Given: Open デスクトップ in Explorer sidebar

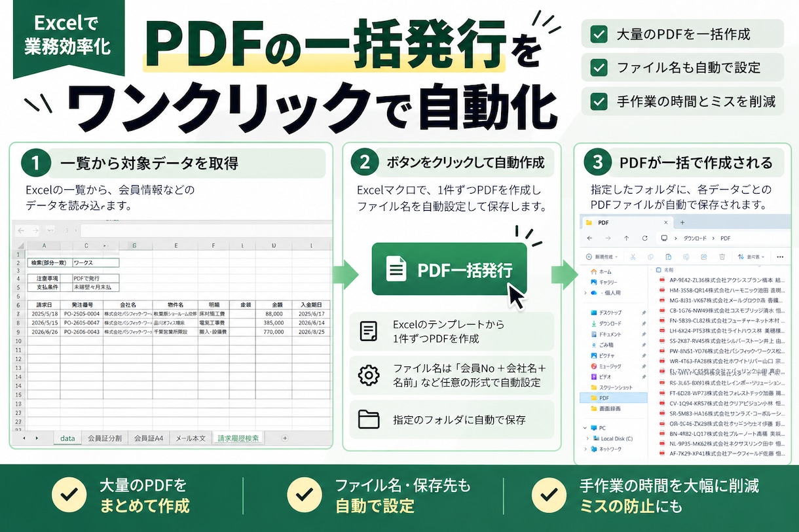Looking at the screenshot, I should [x=606, y=313].
